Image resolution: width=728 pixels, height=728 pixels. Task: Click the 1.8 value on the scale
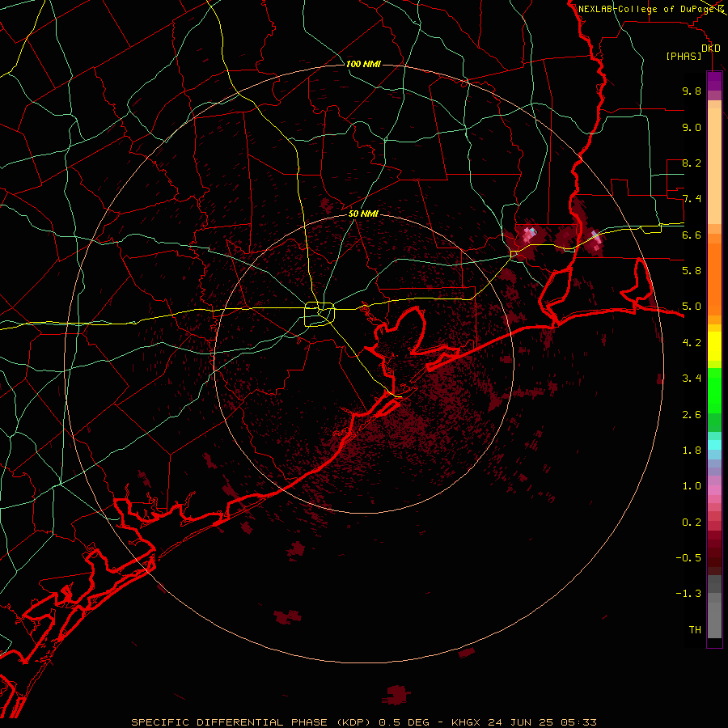692,451
